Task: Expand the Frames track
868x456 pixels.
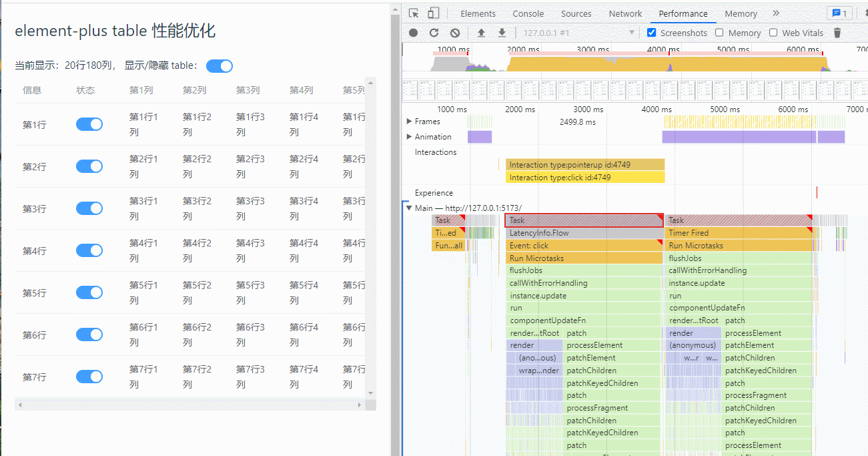Action: click(x=409, y=122)
